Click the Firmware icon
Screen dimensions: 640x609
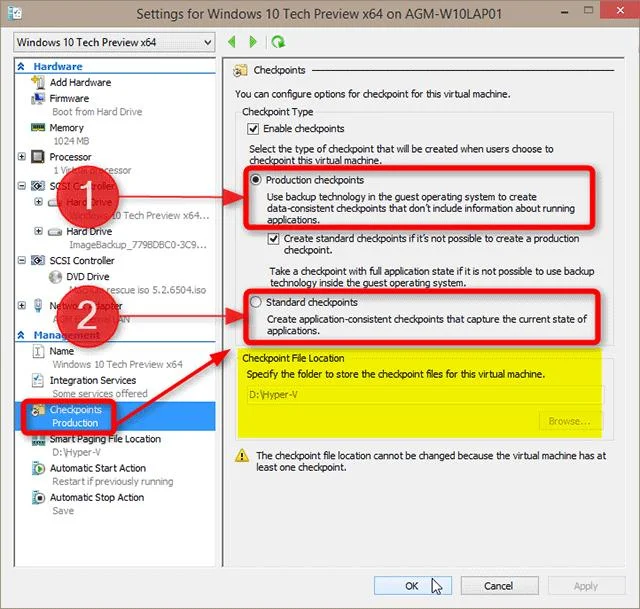coord(38,98)
